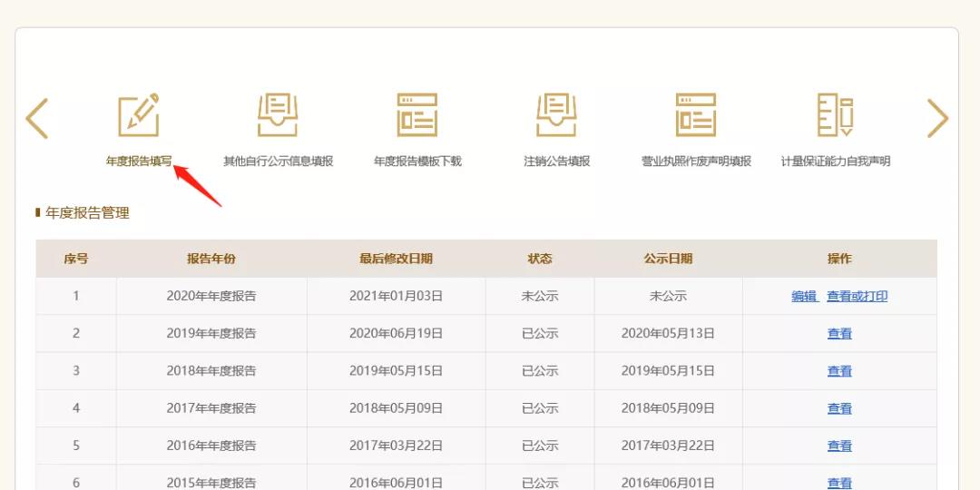Show previous items with left carousel arrow
This screenshot has width=980, height=490.
(x=37, y=118)
